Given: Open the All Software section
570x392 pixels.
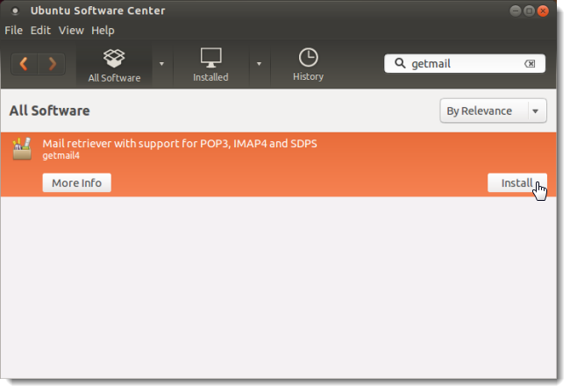Looking at the screenshot, I should (x=114, y=66).
